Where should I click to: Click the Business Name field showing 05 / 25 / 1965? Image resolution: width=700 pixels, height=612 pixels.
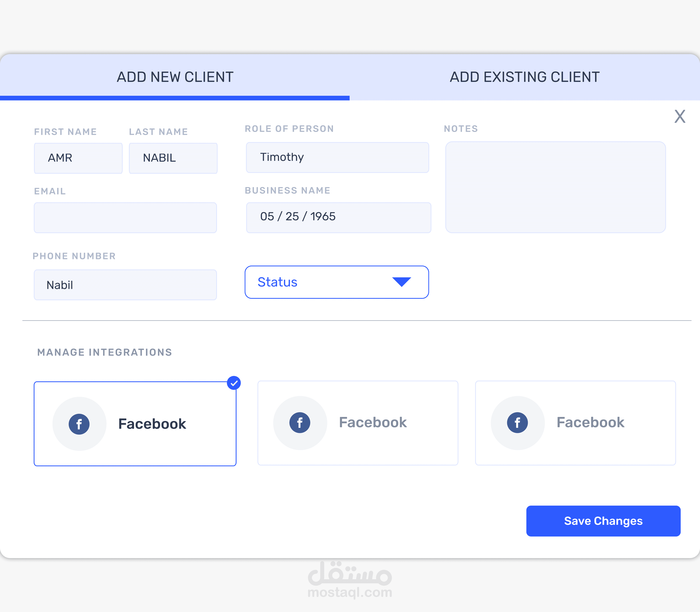pyautogui.click(x=338, y=217)
